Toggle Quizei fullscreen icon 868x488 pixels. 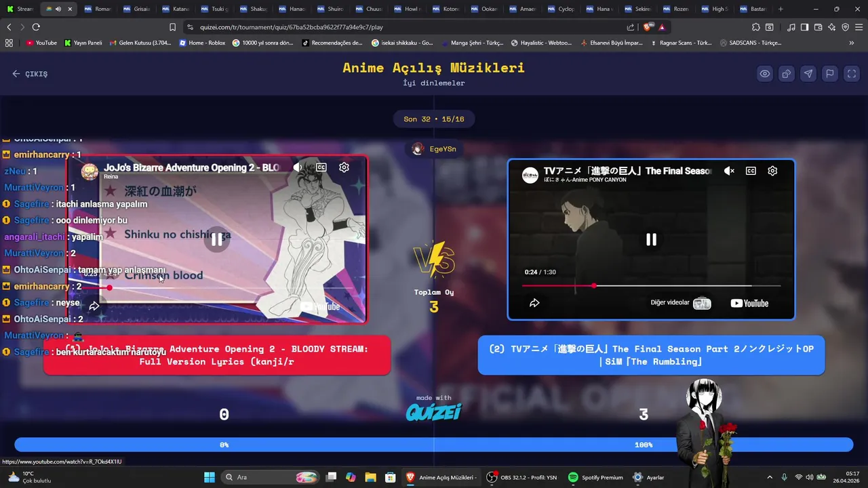pos(852,74)
